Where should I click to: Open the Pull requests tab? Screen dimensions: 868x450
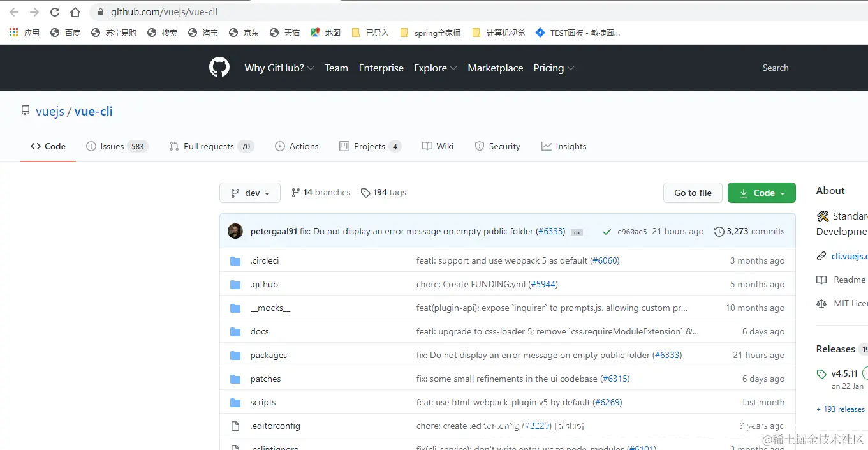point(212,146)
